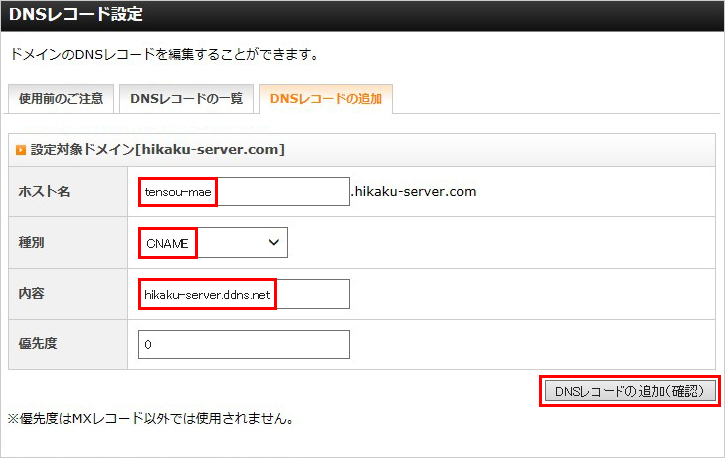
Task: Click the 優先度 row label
Action: 40,345
